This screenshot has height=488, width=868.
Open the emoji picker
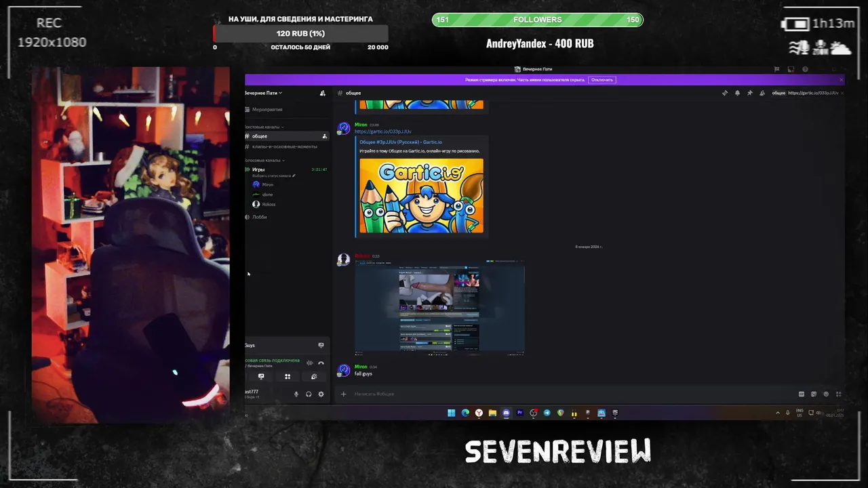826,394
